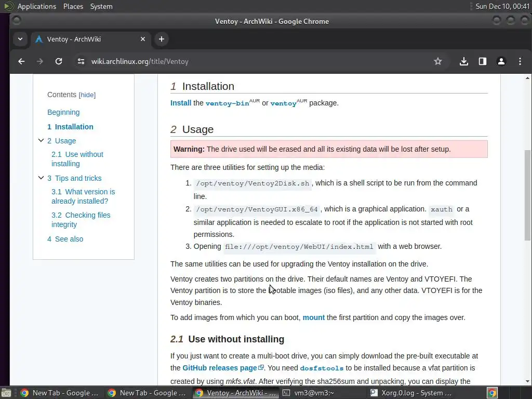
Task: Switch to first New Tab - Google taskbar window
Action: coord(60,393)
